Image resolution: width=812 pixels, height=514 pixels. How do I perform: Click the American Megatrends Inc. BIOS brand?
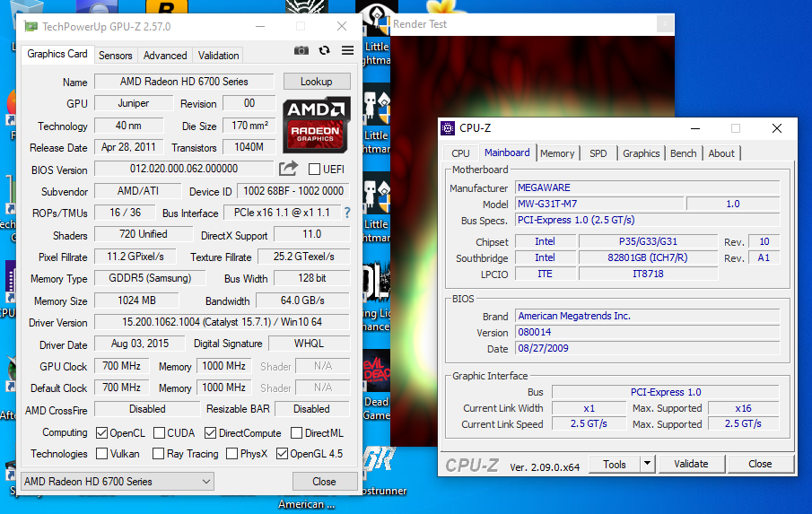[x=647, y=316]
